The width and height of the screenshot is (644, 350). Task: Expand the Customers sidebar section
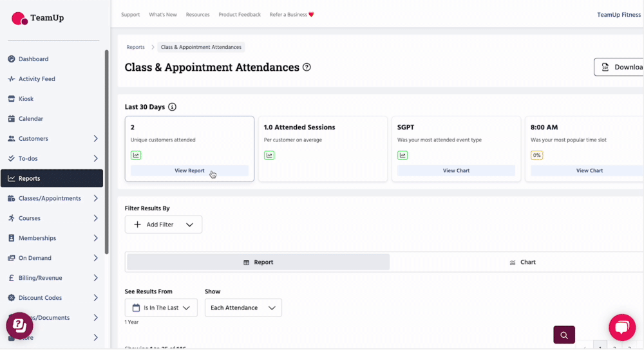click(x=95, y=138)
